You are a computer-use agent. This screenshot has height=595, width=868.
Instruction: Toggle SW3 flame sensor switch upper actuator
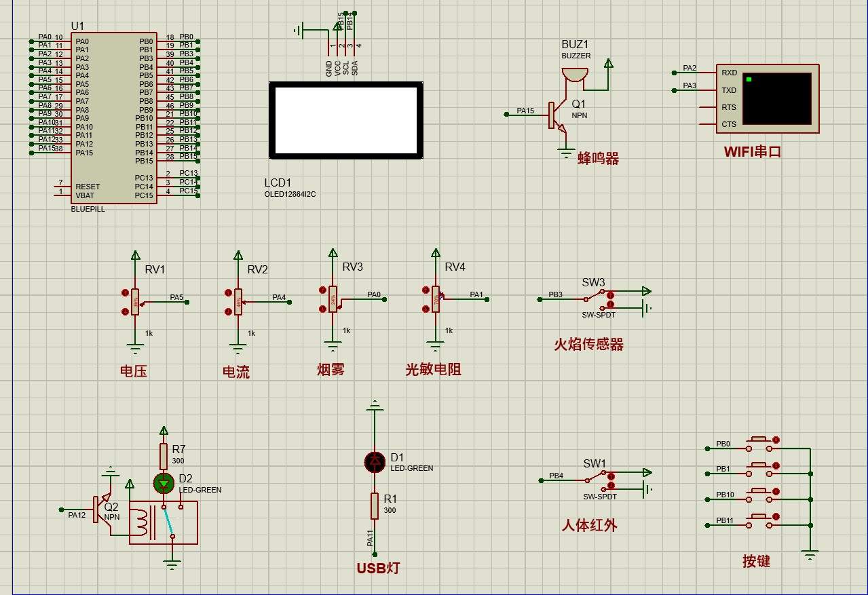pos(610,294)
